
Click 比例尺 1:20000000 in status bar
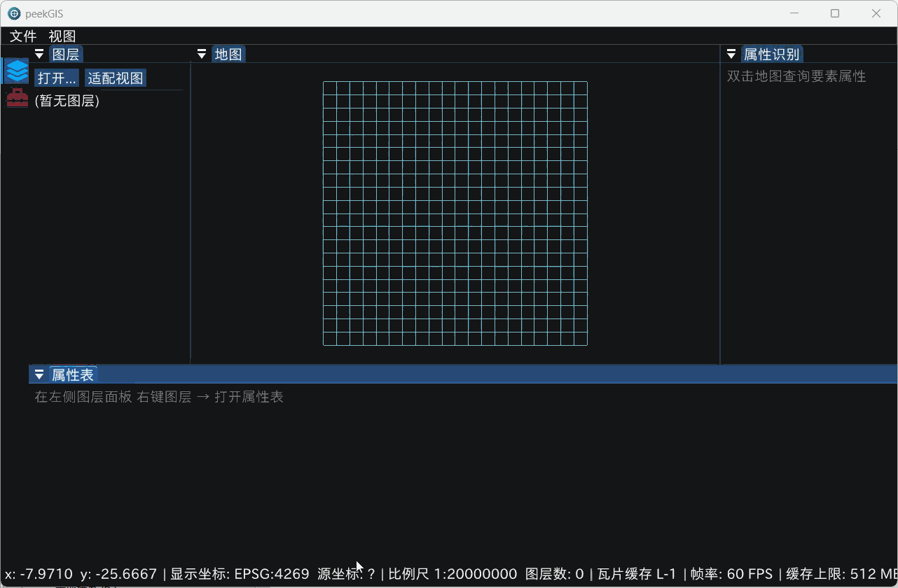pyautogui.click(x=453, y=574)
